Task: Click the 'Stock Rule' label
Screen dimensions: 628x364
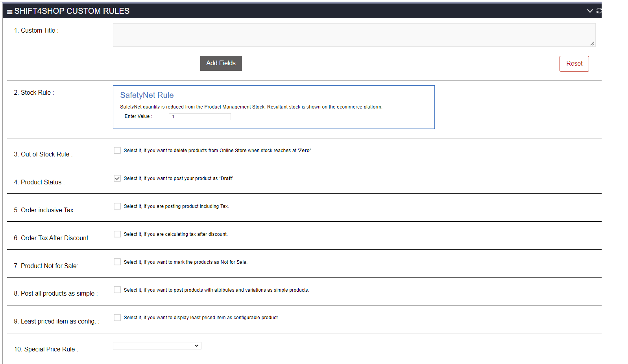Action: tap(34, 93)
